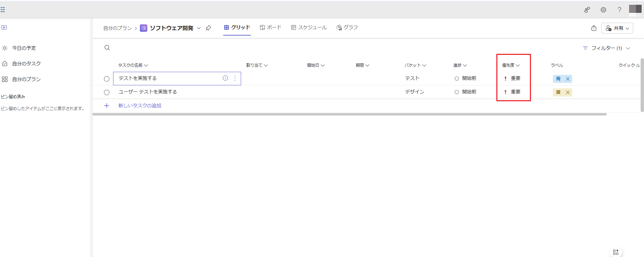This screenshot has height=257, width=644.
Task: Mark テストを実施する as complete
Action: [107, 79]
